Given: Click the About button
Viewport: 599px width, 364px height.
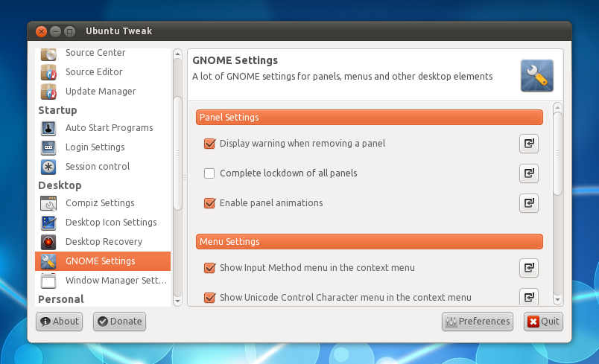Looking at the screenshot, I should click(x=59, y=322).
